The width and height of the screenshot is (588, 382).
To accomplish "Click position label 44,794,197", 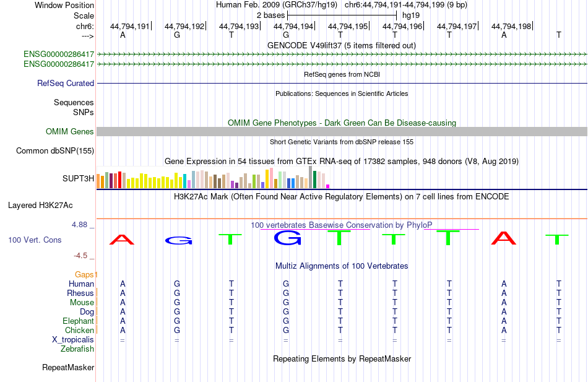I will pos(457,26).
